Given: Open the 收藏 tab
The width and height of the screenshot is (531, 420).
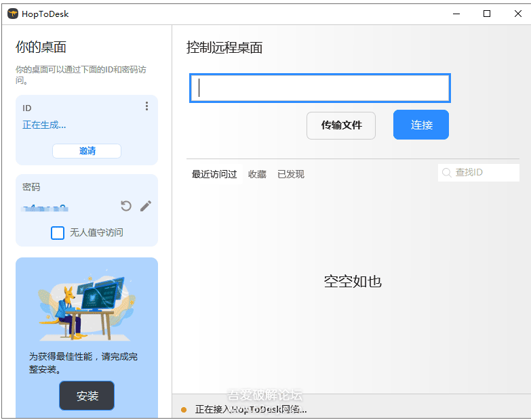Looking at the screenshot, I should [x=257, y=174].
